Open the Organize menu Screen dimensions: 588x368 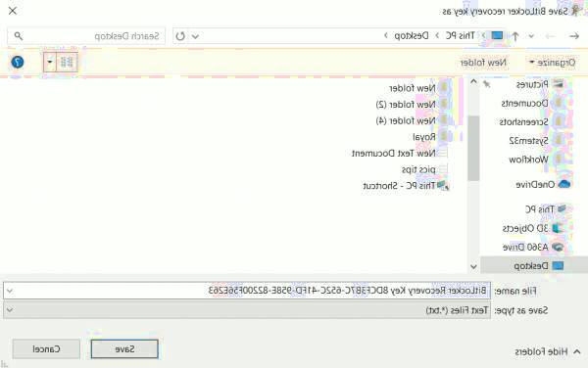552,63
